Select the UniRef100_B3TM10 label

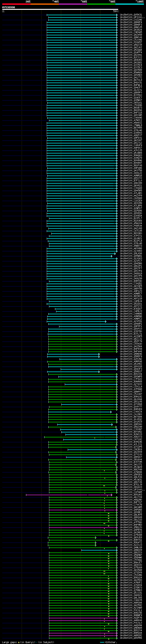pyautogui.click(x=131, y=95)
